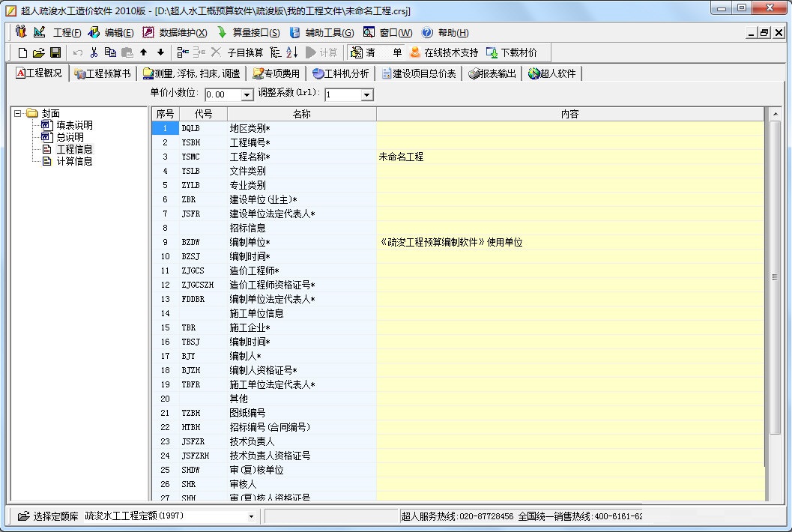Switch to the 建设项目总价表 tab
The image size is (792, 532).
pyautogui.click(x=420, y=73)
